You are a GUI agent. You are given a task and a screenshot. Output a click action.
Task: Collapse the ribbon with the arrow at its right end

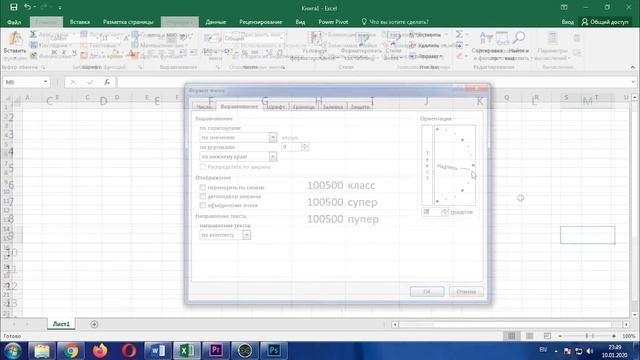click(x=633, y=67)
